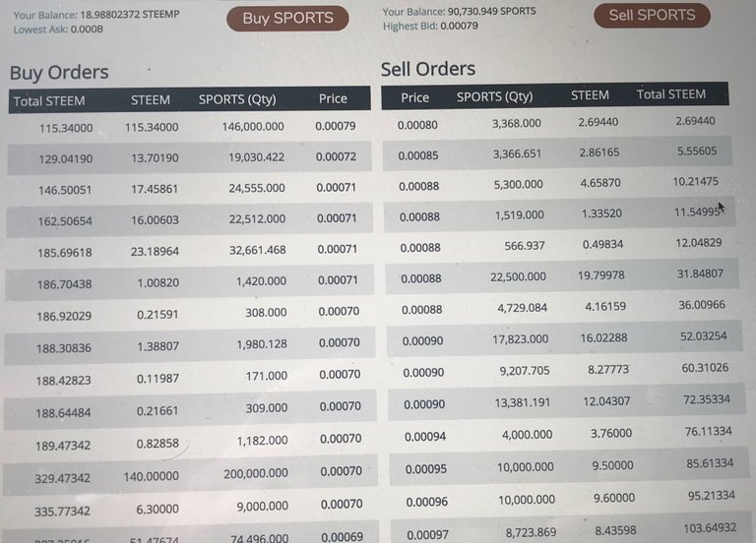Select the 9,000.000 SPORTS buy order

click(x=190, y=508)
